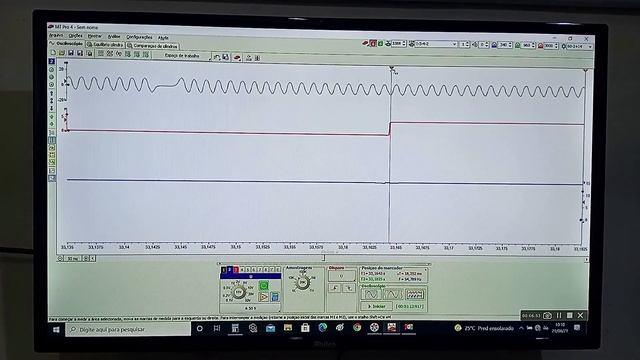Click the voltage range rotary knob
The image size is (640, 360).
[x=239, y=292]
